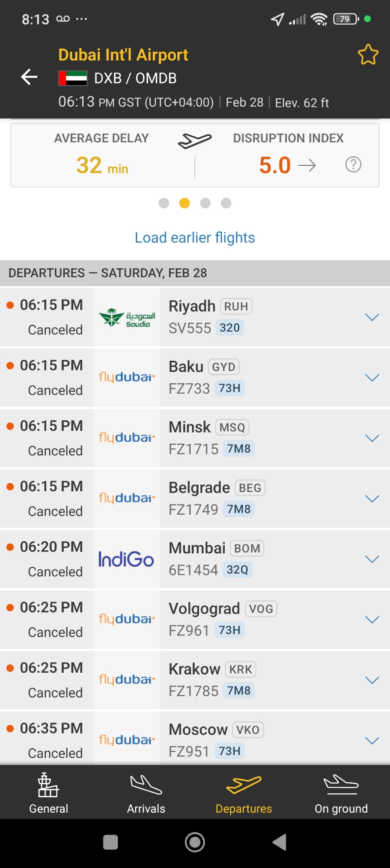Tap the Arrivals landing plane icon
Image resolution: width=390 pixels, height=868 pixels.
(146, 785)
